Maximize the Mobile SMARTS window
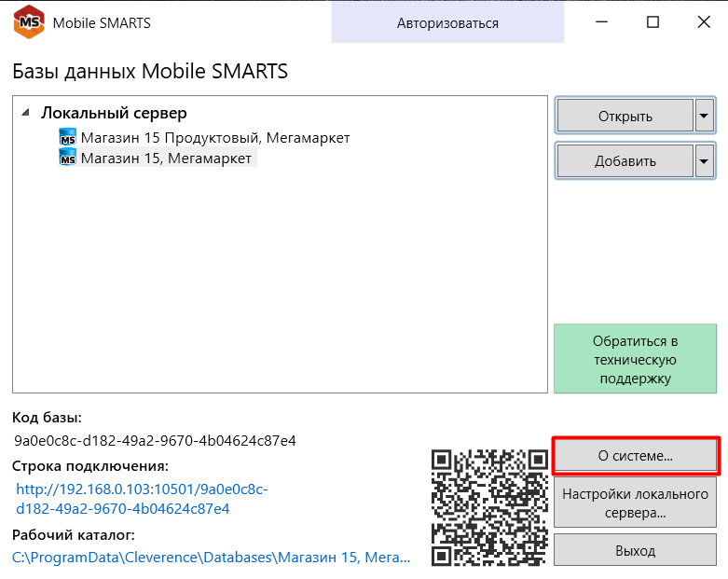Image resolution: width=728 pixels, height=579 pixels. pos(652,21)
